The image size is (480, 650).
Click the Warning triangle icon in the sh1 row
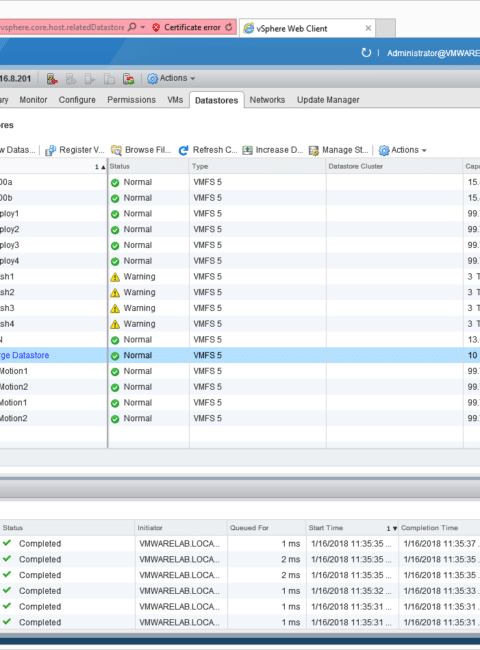coord(115,277)
